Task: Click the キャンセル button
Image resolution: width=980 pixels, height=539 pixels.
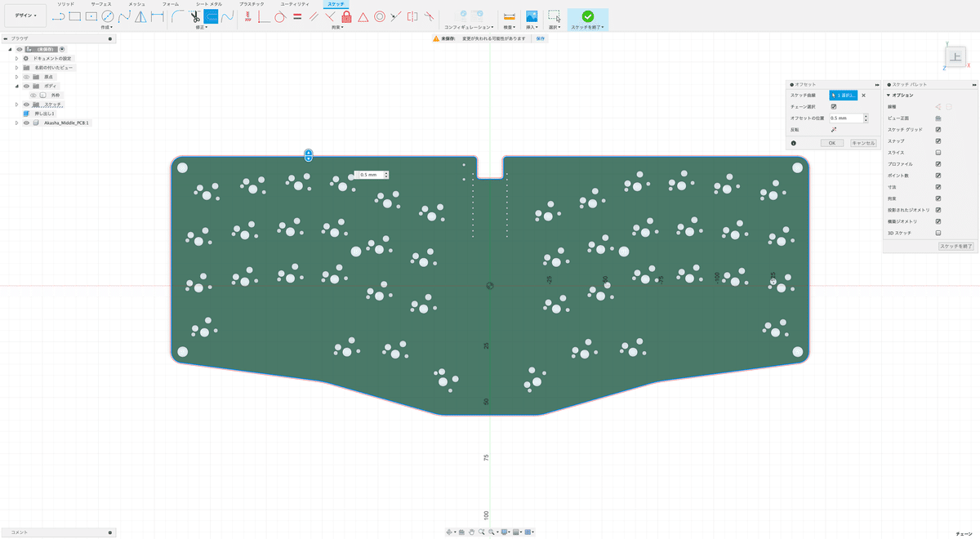Action: click(863, 143)
